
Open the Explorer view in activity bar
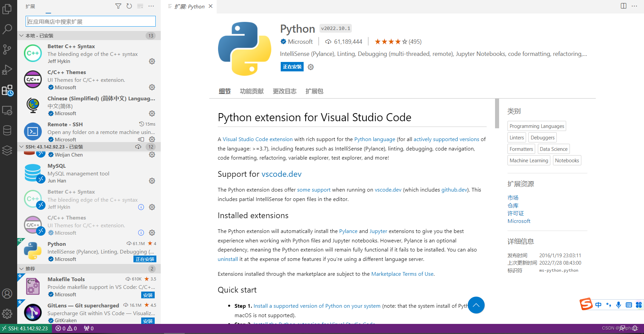(x=7, y=9)
